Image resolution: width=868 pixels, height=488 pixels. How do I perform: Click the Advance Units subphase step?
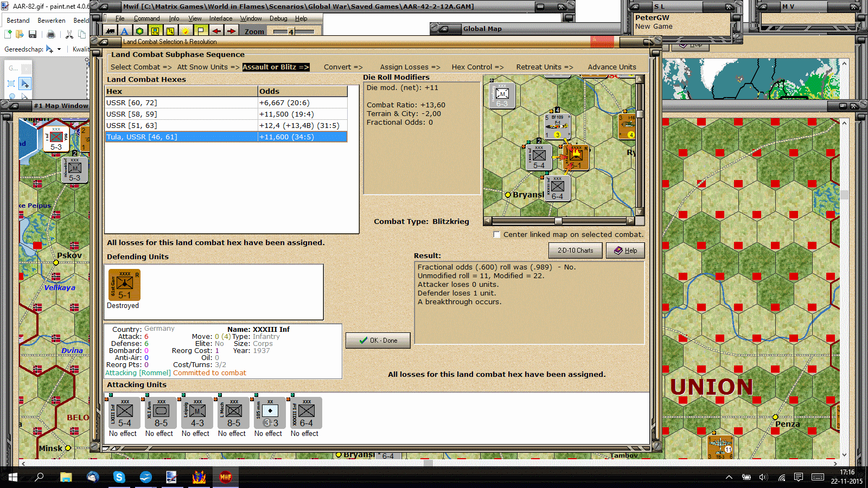pyautogui.click(x=612, y=67)
